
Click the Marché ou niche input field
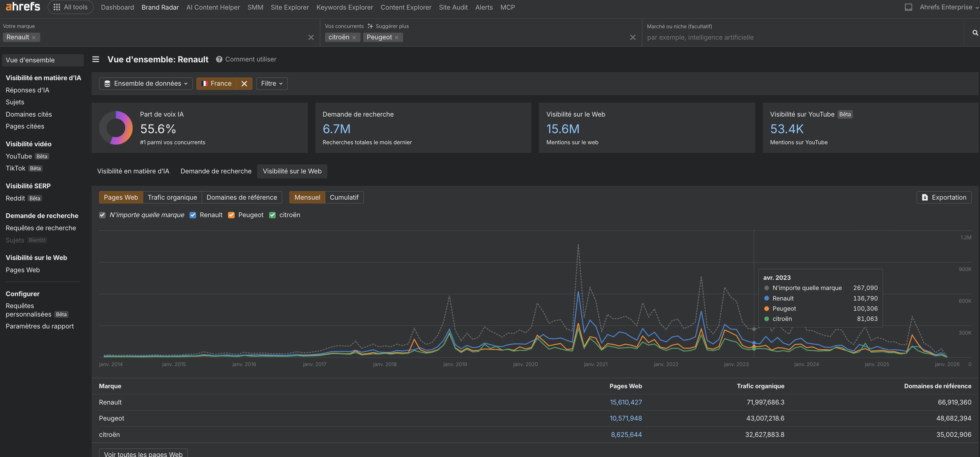pos(780,37)
